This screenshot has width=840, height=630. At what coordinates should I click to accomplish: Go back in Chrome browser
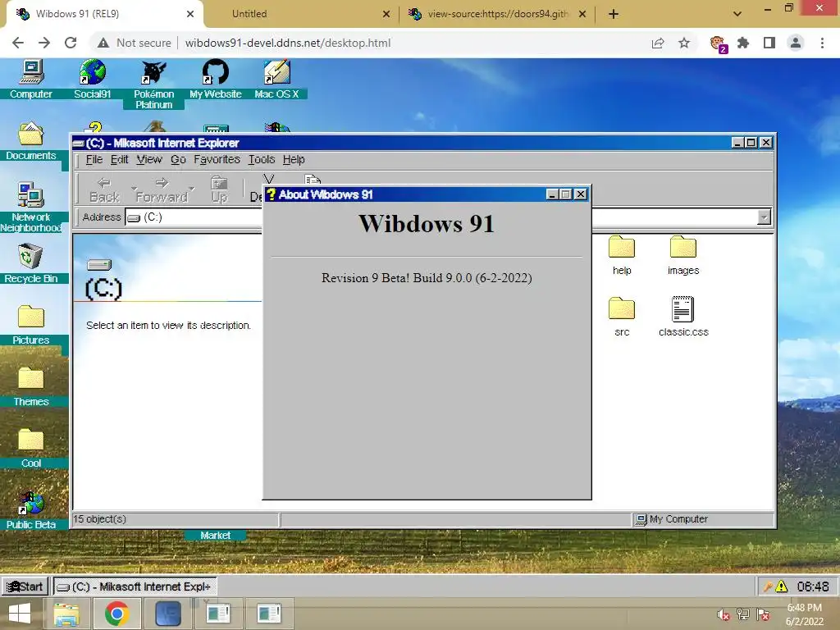point(18,43)
